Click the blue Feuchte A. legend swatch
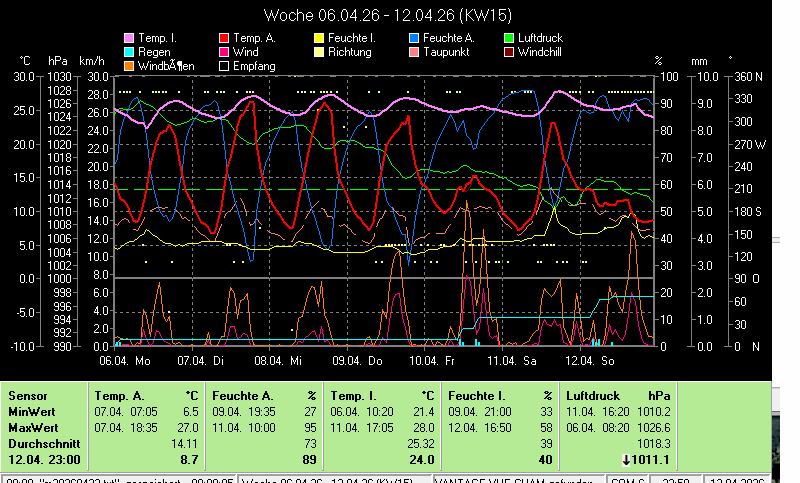The height and width of the screenshot is (483, 800). coord(415,38)
